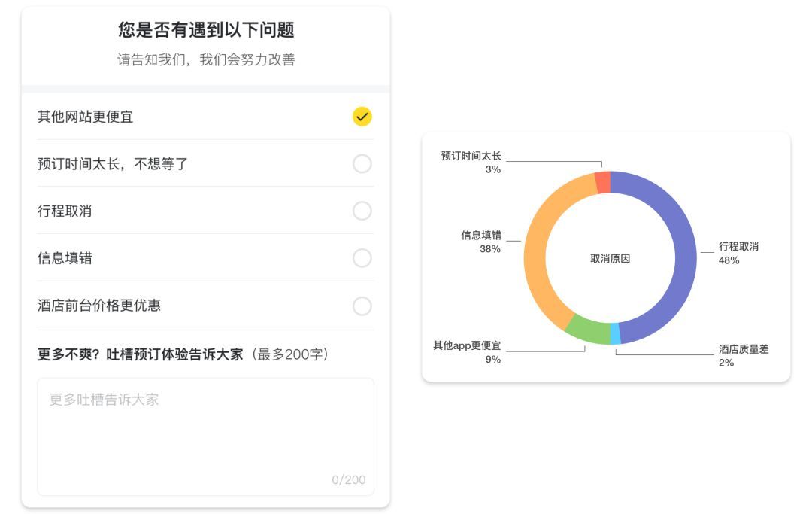Click the 取消原因 center chart title
This screenshot has height=514, width=812.
click(610, 259)
